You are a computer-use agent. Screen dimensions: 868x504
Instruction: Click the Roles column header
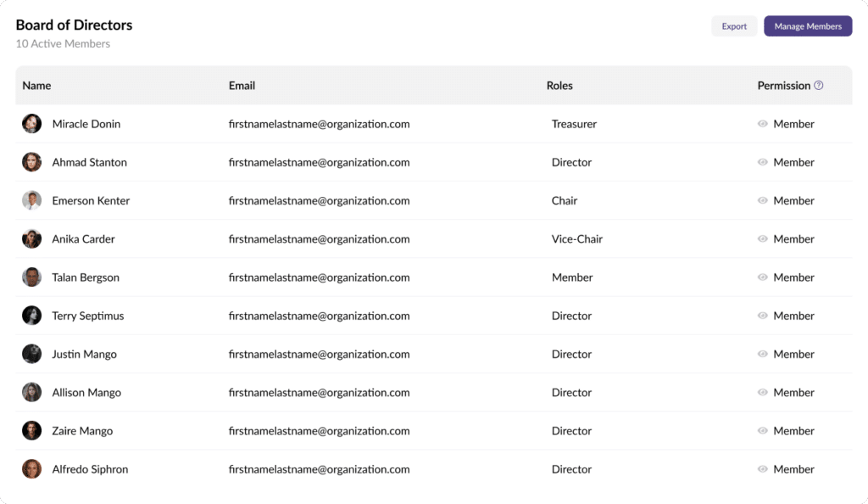[x=559, y=86]
